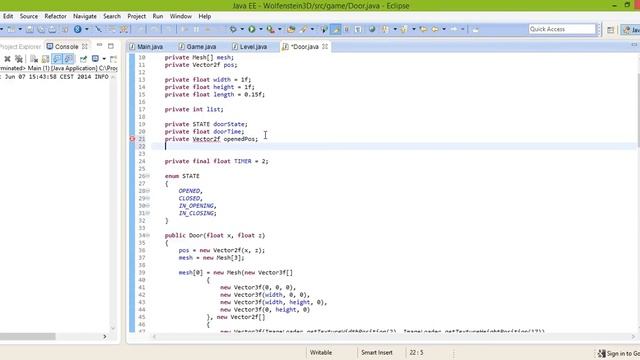Viewport: 640px width, 360px height.
Task: Click the Run Last Tool icon
Action: point(270,29)
